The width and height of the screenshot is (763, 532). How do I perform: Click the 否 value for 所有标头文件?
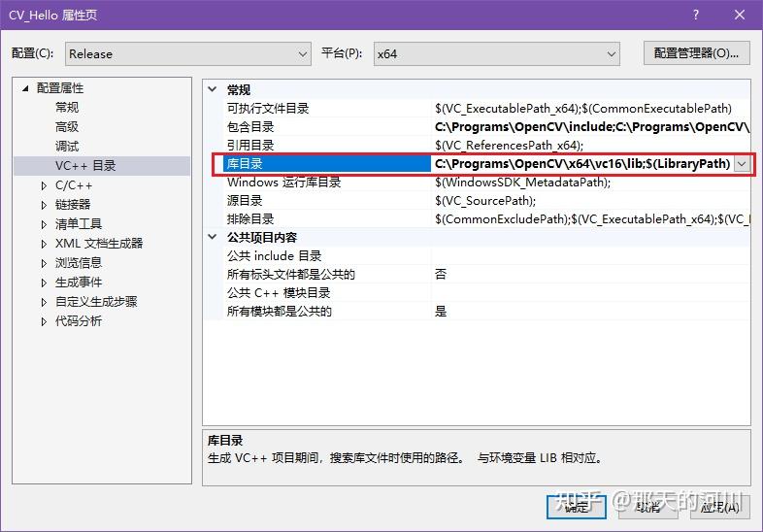coord(441,274)
